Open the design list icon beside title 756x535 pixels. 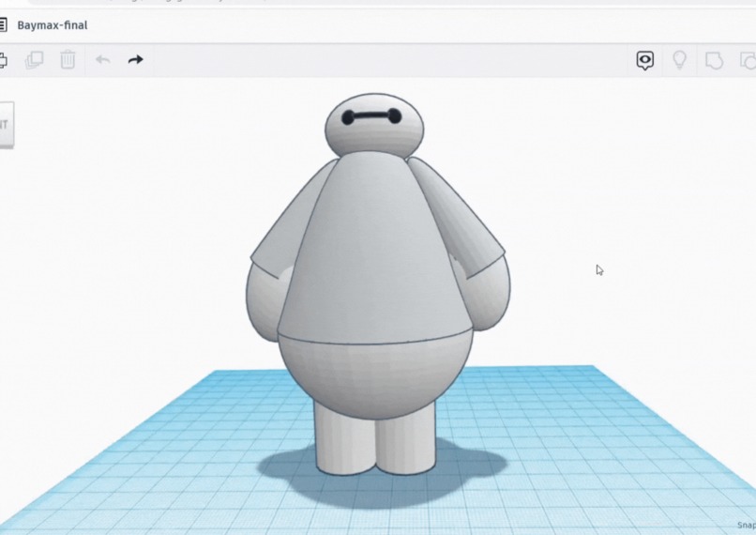click(3, 25)
